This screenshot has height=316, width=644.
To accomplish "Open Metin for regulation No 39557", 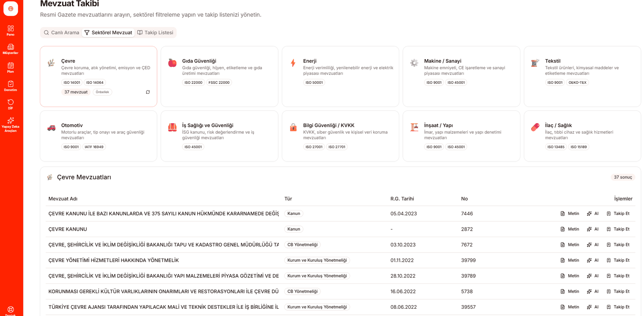I will click(570, 307).
